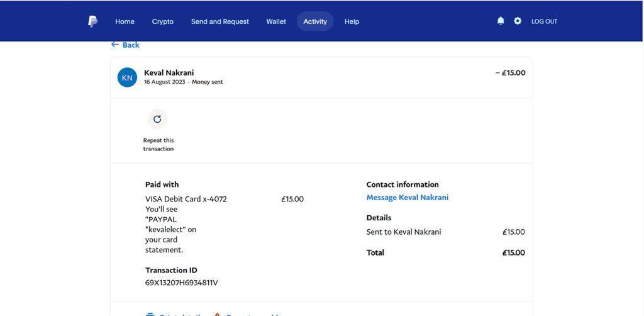Click the LOG OUT button
The height and width of the screenshot is (316, 644).
pyautogui.click(x=544, y=21)
